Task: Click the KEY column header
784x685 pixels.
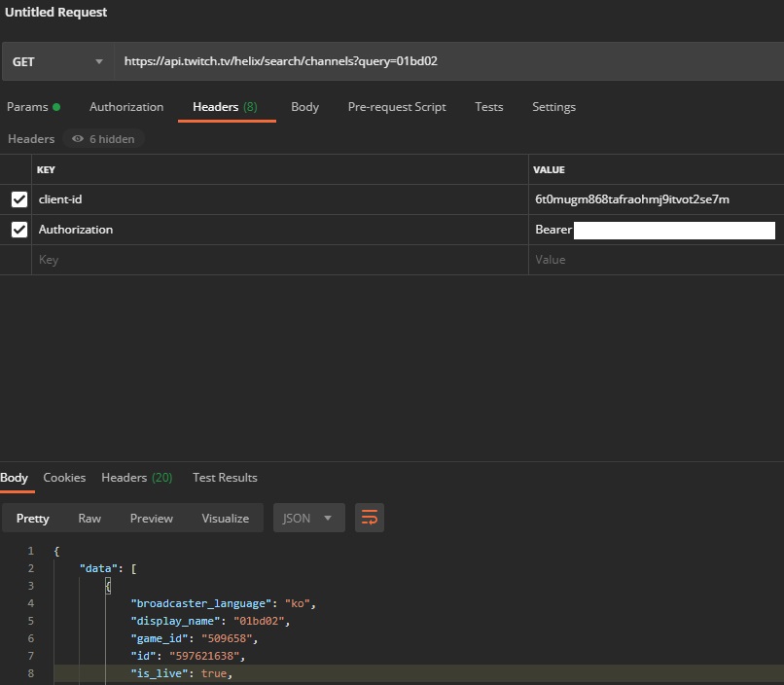Action: tap(46, 169)
